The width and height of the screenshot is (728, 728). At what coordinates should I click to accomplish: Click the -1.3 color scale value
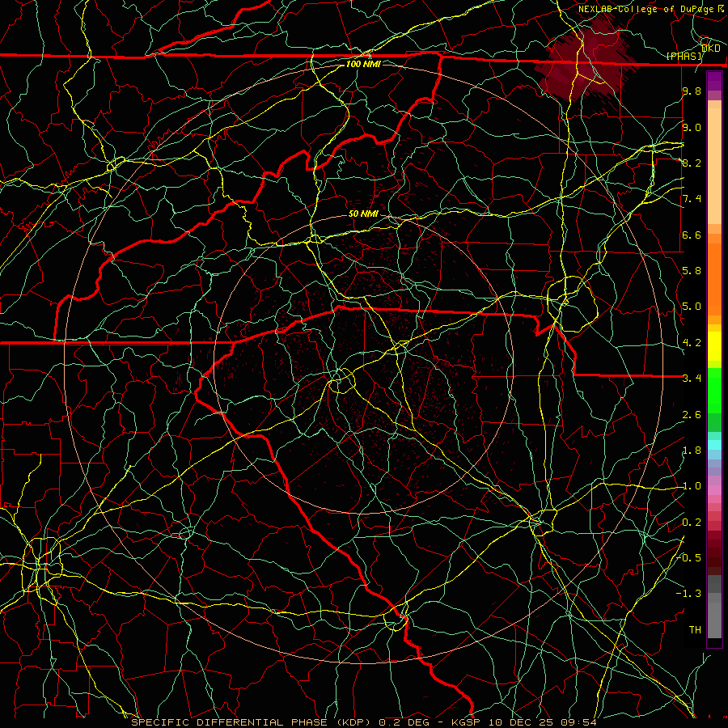(x=688, y=594)
